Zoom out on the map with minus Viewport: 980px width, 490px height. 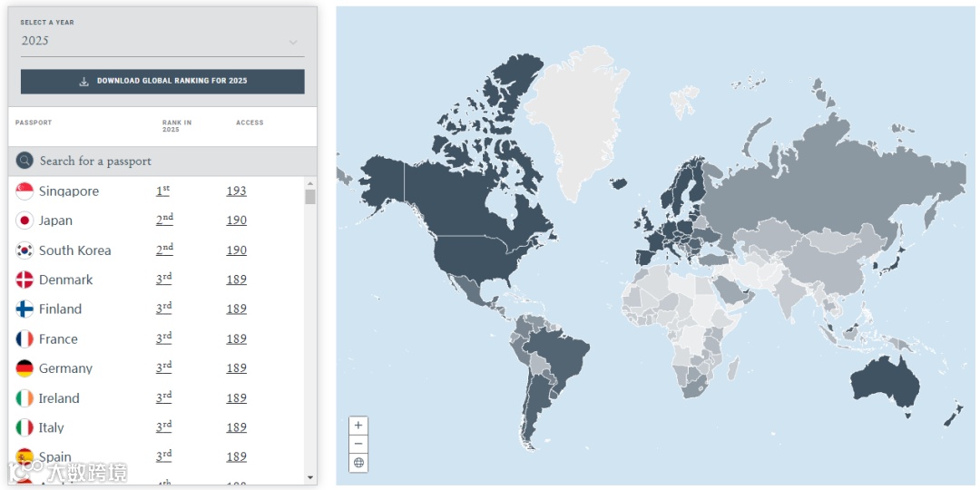click(x=358, y=444)
